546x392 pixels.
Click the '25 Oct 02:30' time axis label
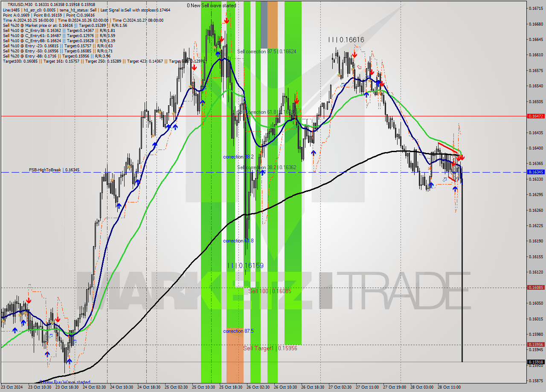(176, 387)
